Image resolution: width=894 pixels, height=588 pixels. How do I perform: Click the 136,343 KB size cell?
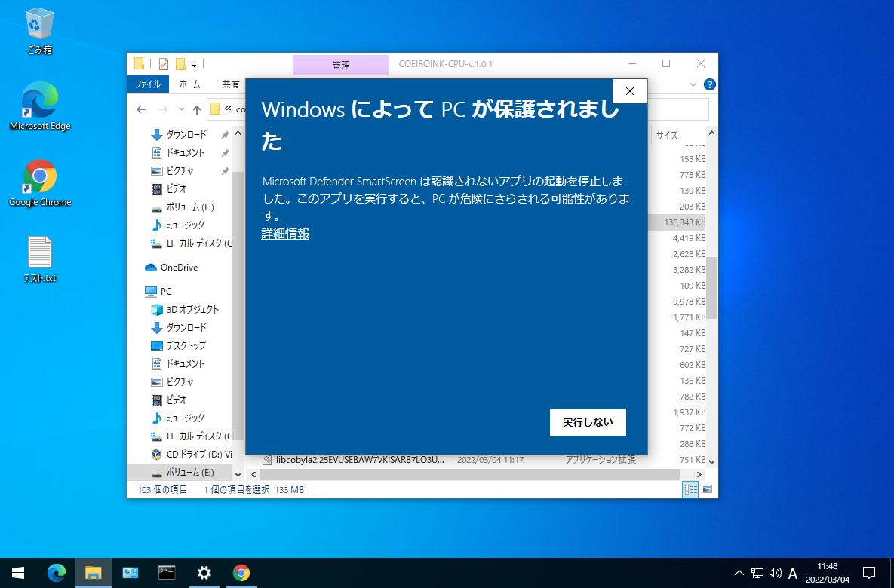tap(684, 222)
